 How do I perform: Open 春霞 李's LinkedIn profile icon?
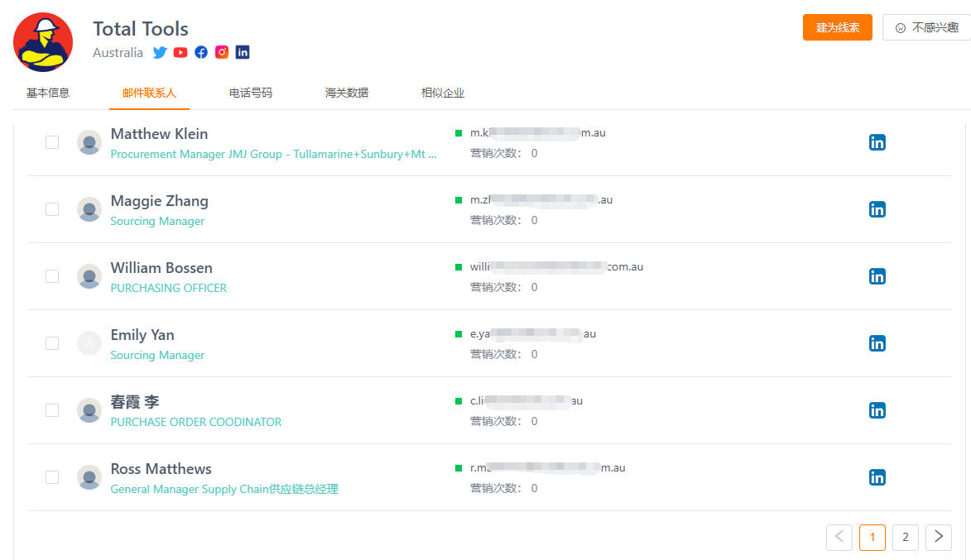[x=877, y=410]
